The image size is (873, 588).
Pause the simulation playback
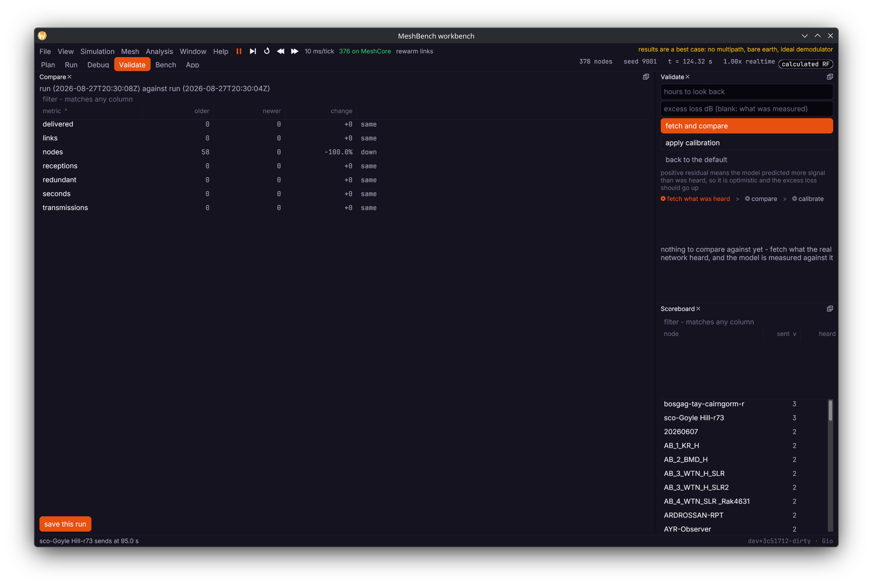coord(239,51)
